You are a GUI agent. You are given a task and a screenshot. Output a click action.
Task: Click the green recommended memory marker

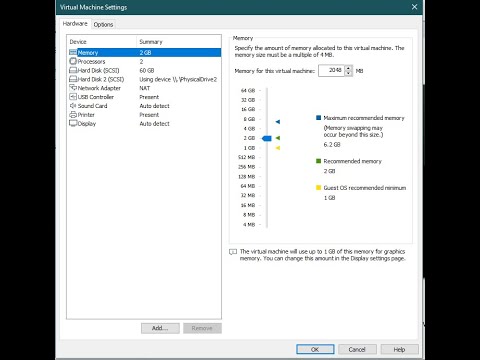[x=278, y=138]
